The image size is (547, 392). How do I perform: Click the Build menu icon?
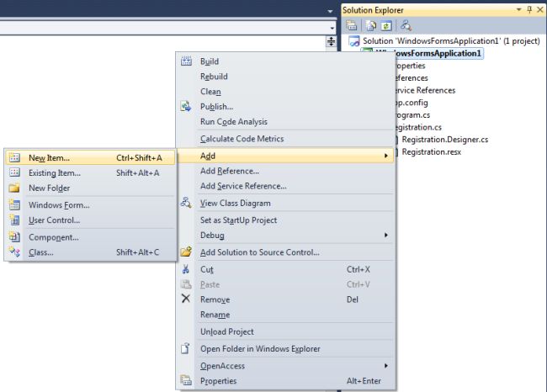186,61
